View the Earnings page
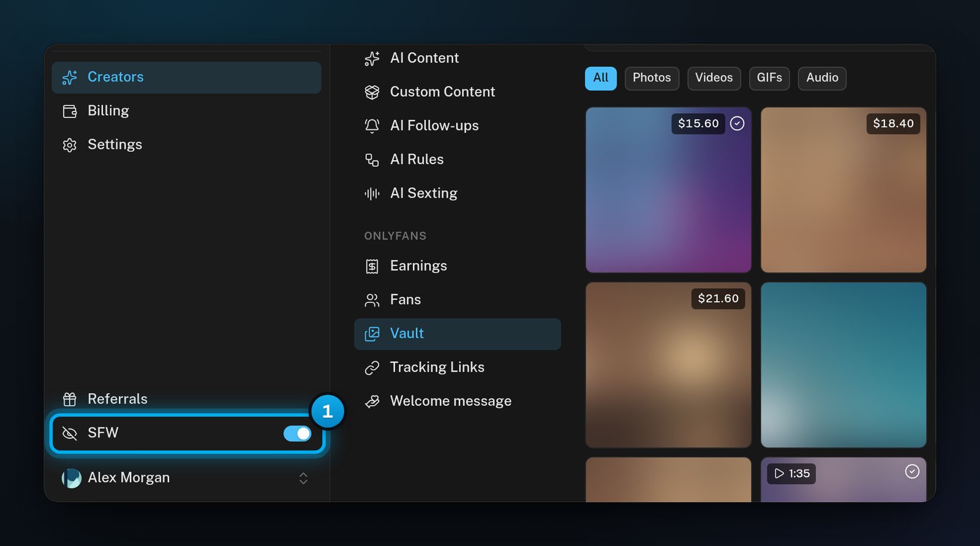This screenshot has width=980, height=546. pos(458,266)
